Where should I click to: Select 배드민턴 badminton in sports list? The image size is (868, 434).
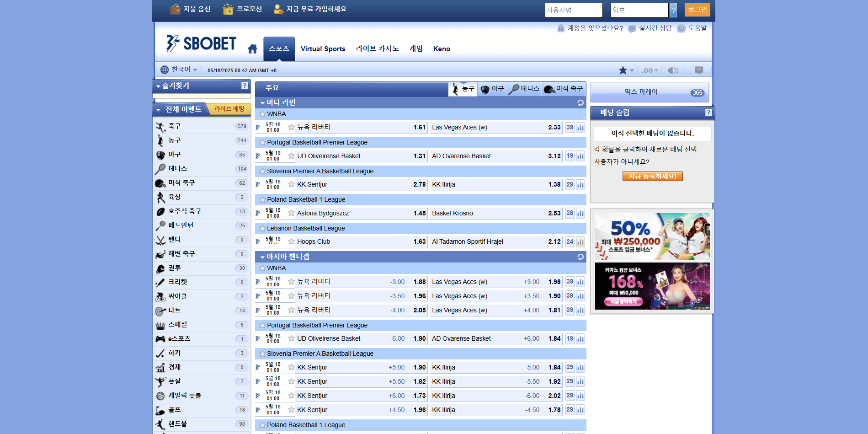coord(202,225)
